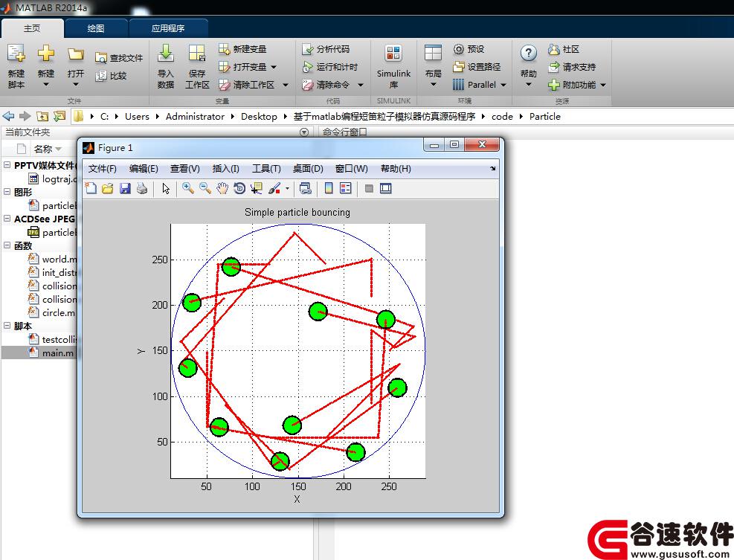
Task: Switch to the Apps (应用程序) ribbon tab
Action: 168,28
